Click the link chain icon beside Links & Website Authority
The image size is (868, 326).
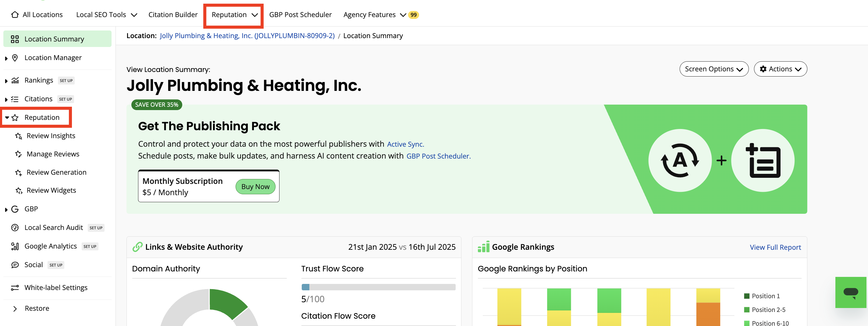[x=137, y=247]
